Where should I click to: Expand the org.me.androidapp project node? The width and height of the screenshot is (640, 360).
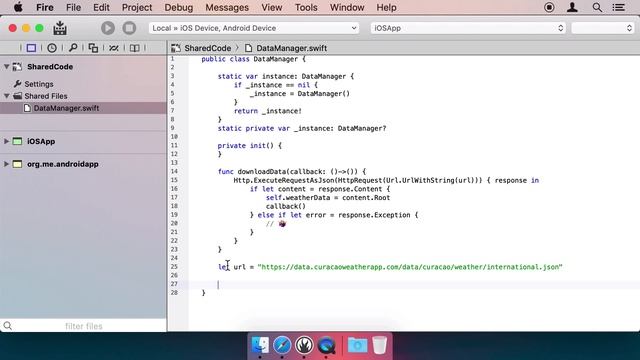tap(7, 164)
